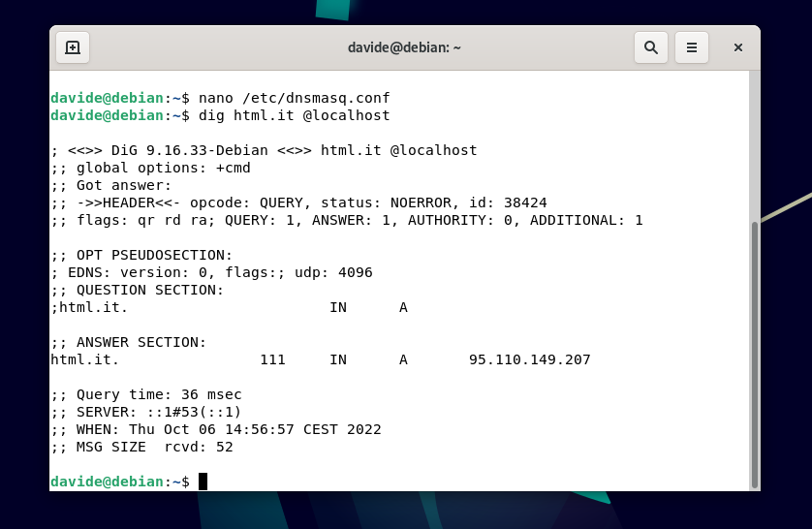Click the Got answer: line
The width and height of the screenshot is (812, 529).
110,185
